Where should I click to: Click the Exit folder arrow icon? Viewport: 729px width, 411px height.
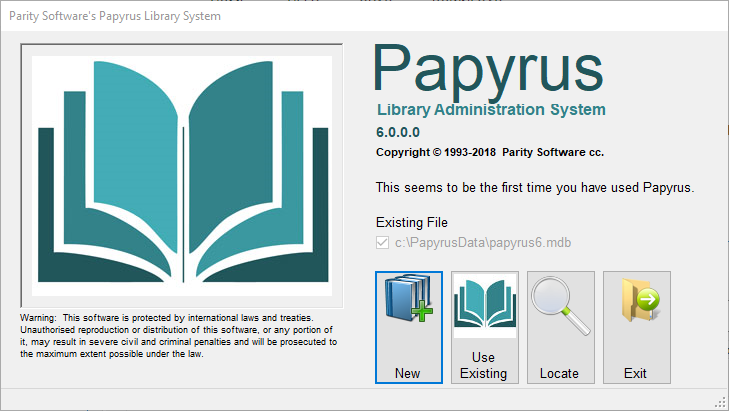(x=641, y=300)
